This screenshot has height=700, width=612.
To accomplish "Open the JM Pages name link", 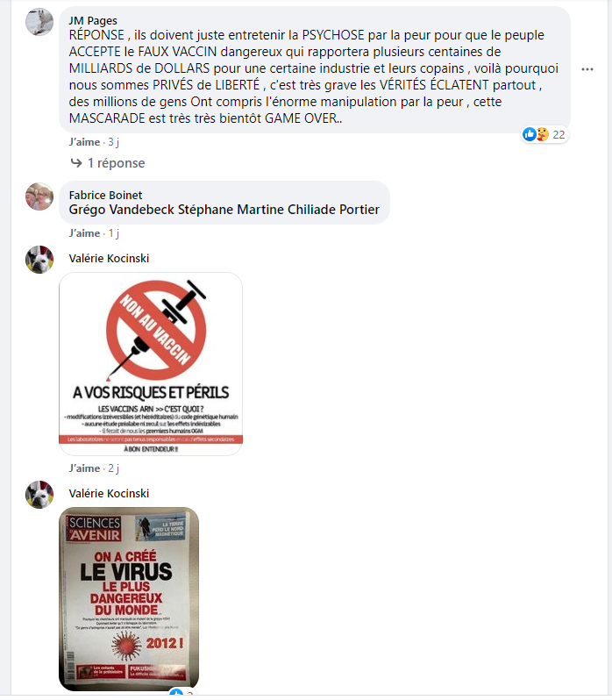I will pos(93,20).
